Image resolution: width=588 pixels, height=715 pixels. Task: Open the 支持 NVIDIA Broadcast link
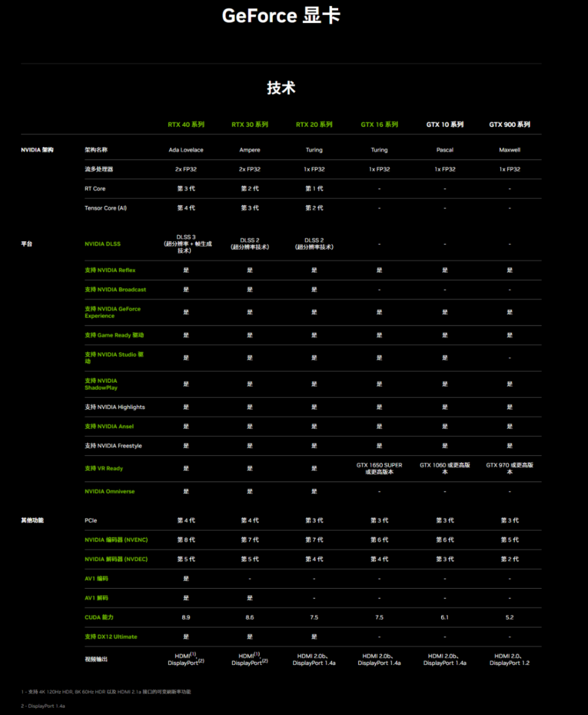[x=115, y=290]
